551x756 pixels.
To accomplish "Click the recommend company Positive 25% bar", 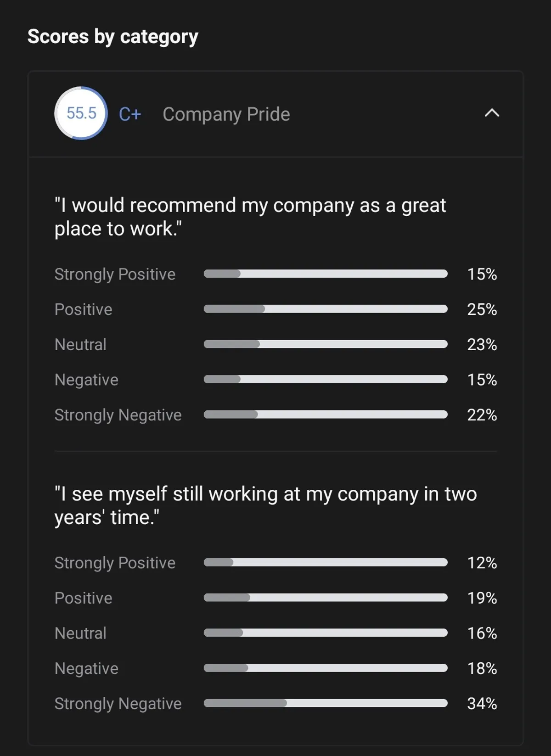I will pyautogui.click(x=326, y=309).
